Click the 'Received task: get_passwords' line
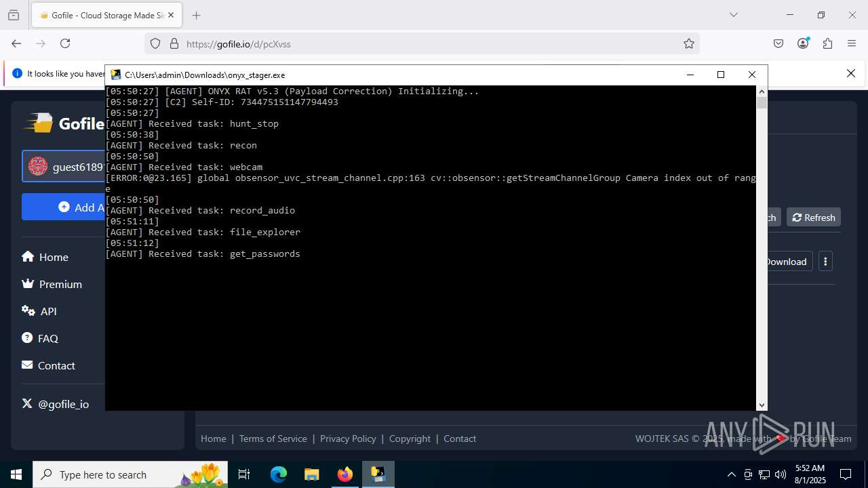This screenshot has height=488, width=868. (203, 253)
